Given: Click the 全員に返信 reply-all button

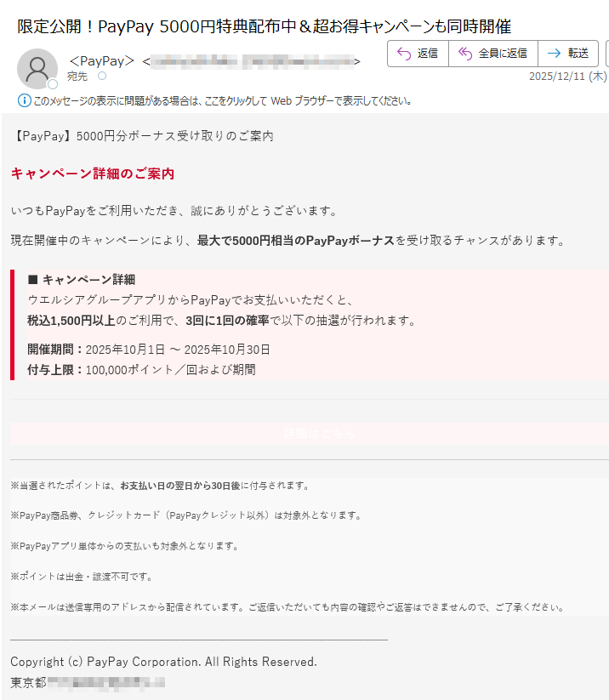Looking at the screenshot, I should pos(493,54).
